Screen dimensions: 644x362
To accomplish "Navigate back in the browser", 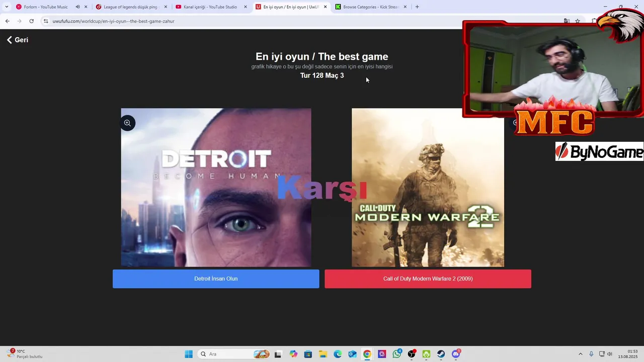I will point(7,21).
